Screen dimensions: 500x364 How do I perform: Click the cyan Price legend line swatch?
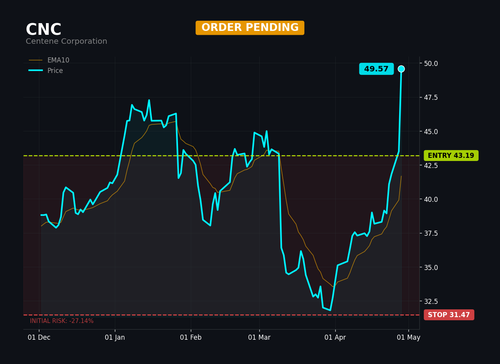pos(36,70)
